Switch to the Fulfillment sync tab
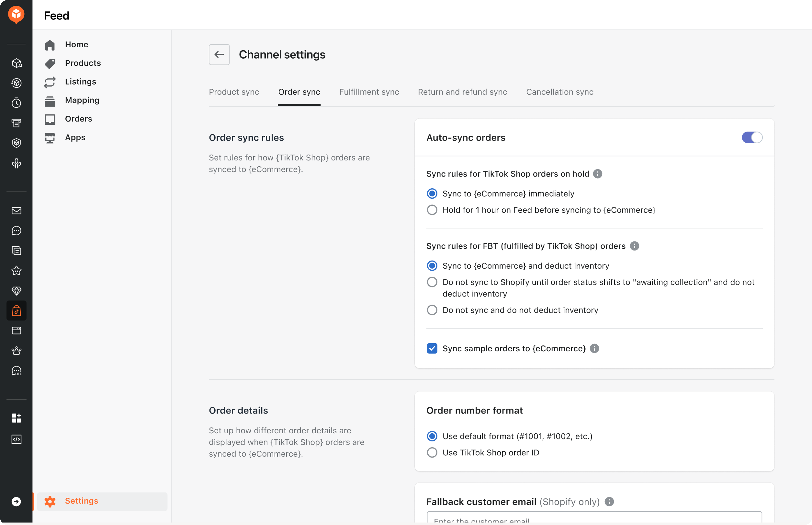 (369, 92)
